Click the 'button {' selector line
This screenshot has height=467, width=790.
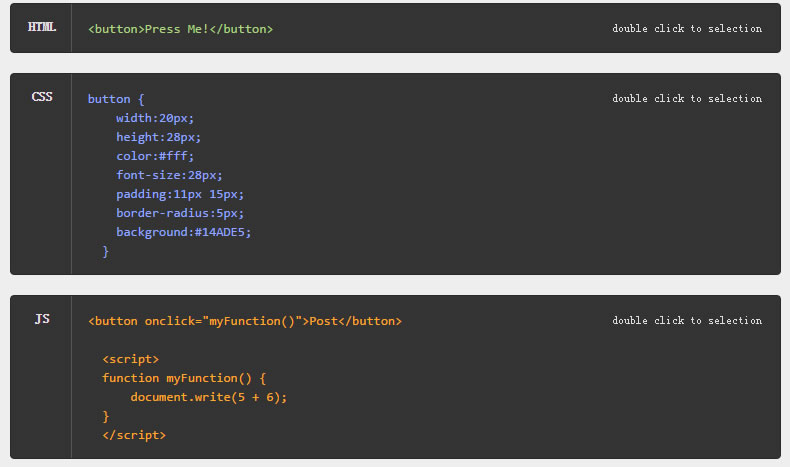coord(116,99)
